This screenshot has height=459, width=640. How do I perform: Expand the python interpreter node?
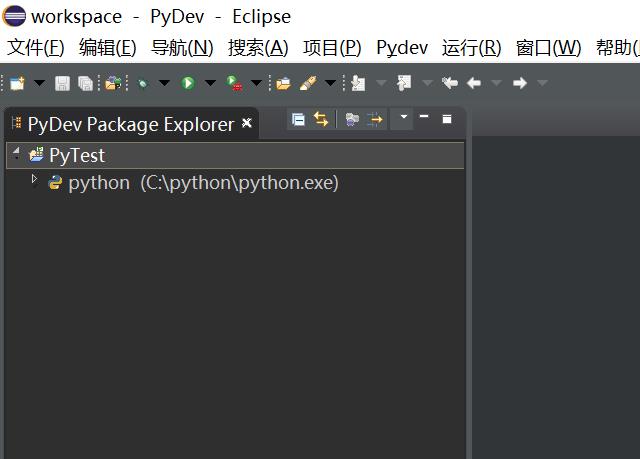click(34, 179)
